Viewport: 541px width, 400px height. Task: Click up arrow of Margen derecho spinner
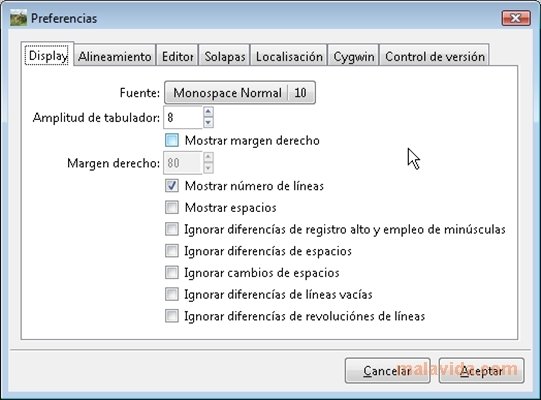pyautogui.click(x=208, y=157)
